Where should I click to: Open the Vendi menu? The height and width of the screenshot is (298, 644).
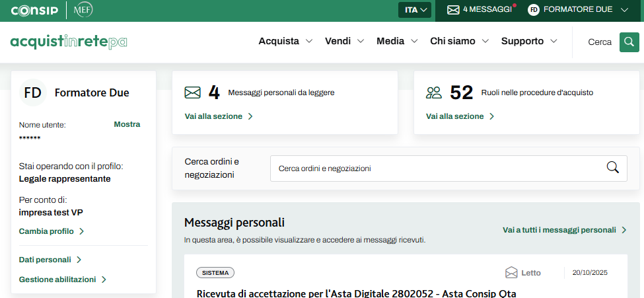[344, 41]
